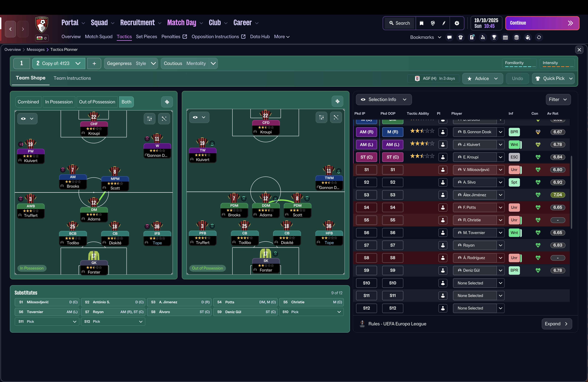Add a new tactic with plus button
588x382 pixels.
94,63
